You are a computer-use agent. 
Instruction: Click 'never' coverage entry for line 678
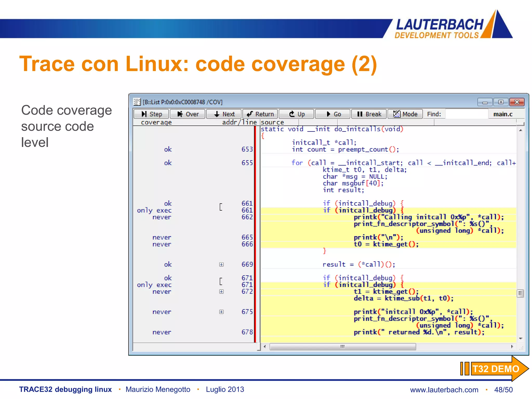click(162, 332)
